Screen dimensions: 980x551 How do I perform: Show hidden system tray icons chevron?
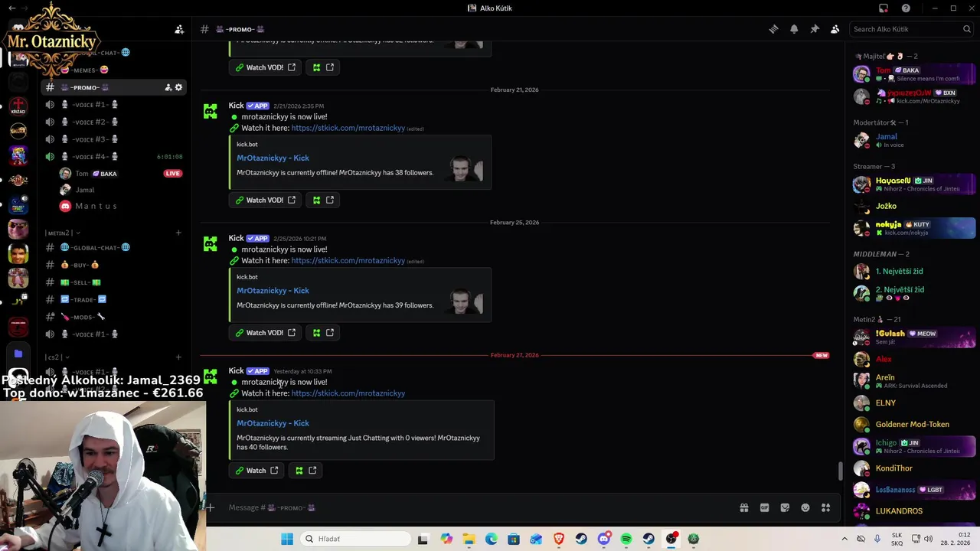[844, 539]
